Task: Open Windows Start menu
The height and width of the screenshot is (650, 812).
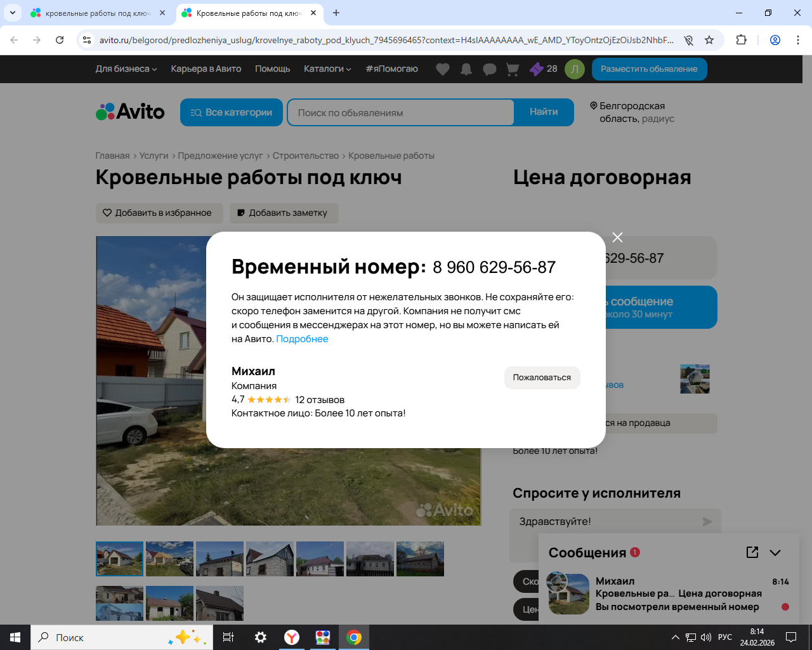Action: pos(15,637)
